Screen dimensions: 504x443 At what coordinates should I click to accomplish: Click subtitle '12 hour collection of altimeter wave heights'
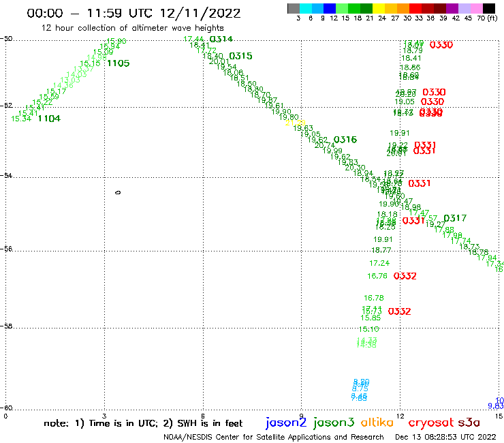[x=132, y=28]
